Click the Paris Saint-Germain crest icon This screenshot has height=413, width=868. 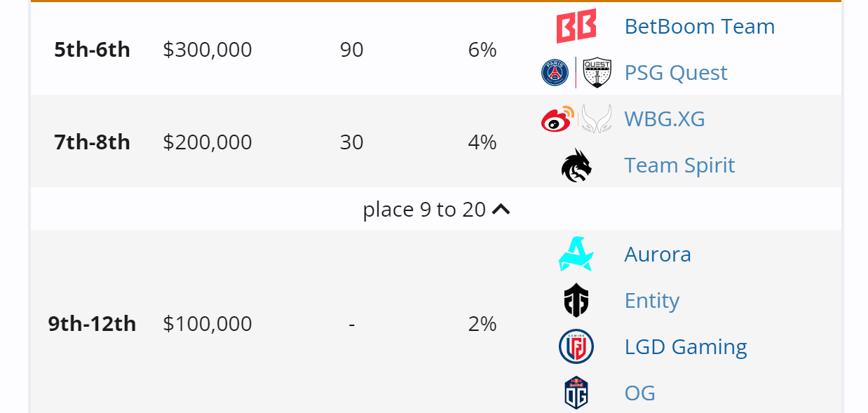(555, 73)
